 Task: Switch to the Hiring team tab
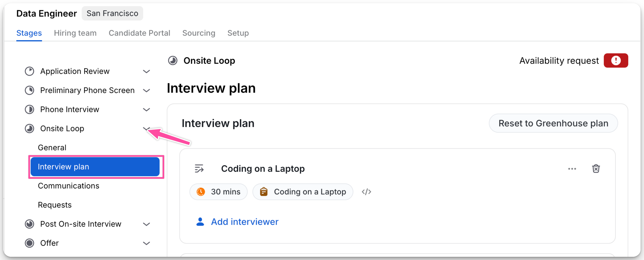(x=75, y=33)
